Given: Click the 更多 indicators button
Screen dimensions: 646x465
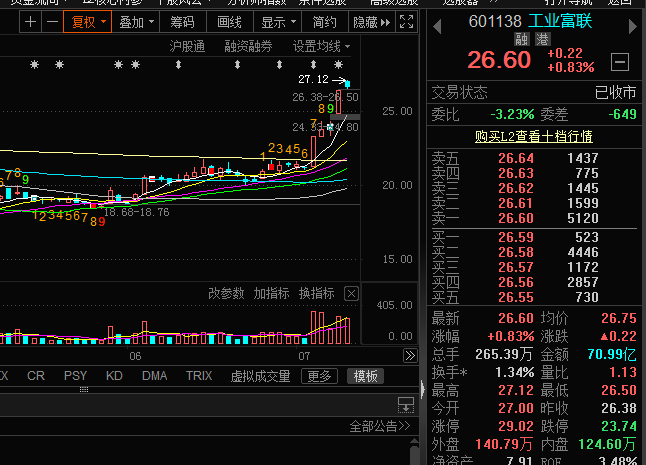Looking at the screenshot, I should point(319,376).
